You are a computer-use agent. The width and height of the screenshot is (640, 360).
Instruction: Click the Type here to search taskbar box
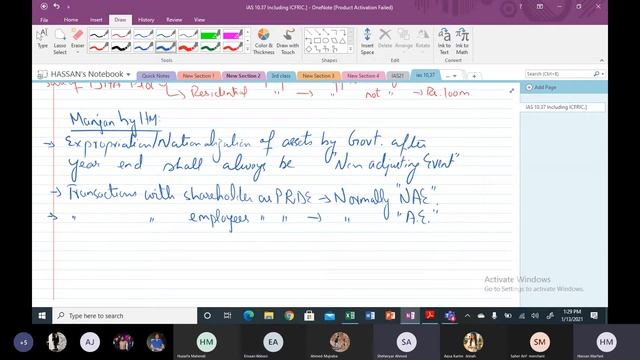(x=125, y=316)
